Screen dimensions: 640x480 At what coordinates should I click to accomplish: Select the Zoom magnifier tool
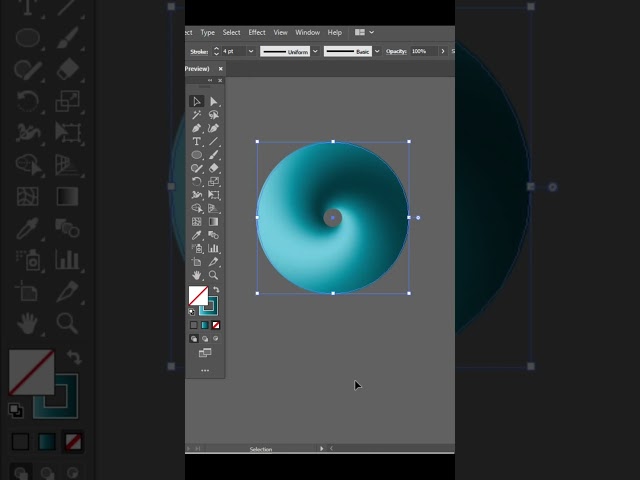[213, 275]
